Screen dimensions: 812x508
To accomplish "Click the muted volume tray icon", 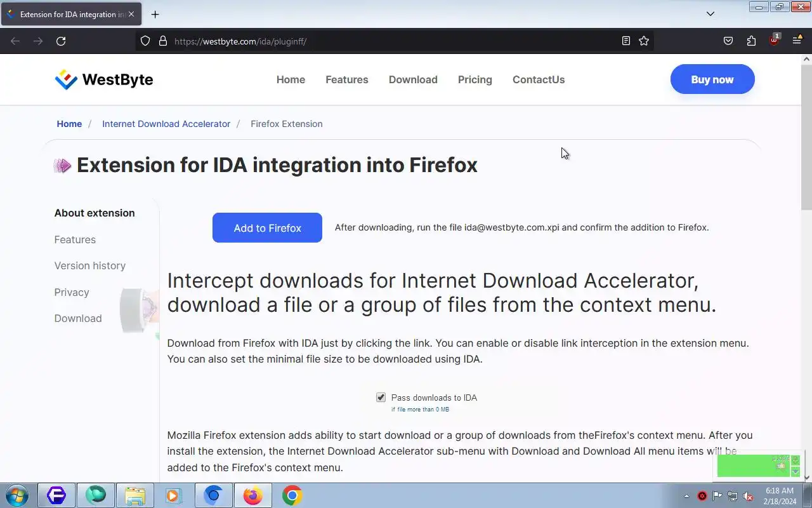I will click(748, 496).
